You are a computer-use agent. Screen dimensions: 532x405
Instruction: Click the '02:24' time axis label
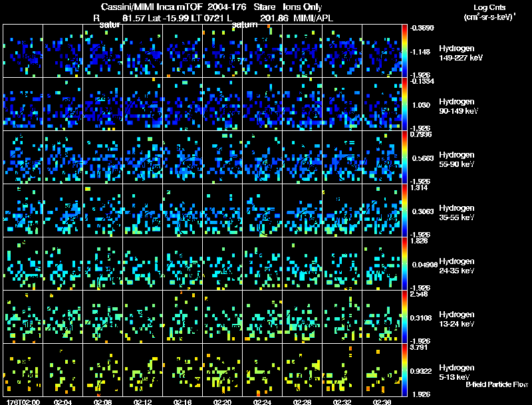(262, 402)
